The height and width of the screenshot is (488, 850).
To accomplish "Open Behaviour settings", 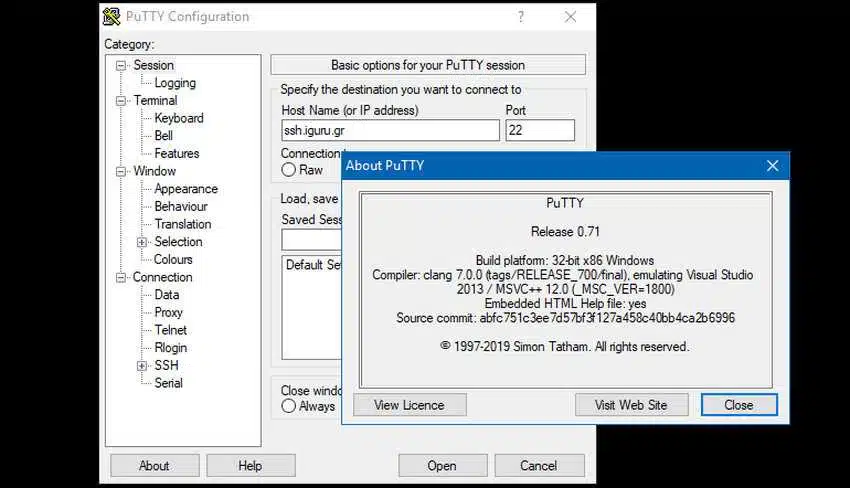I will (x=181, y=207).
